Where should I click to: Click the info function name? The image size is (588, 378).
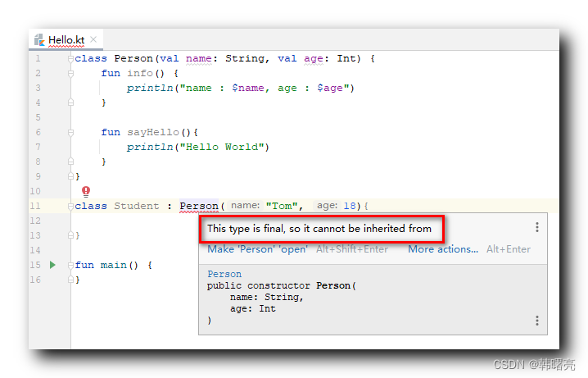140,73
